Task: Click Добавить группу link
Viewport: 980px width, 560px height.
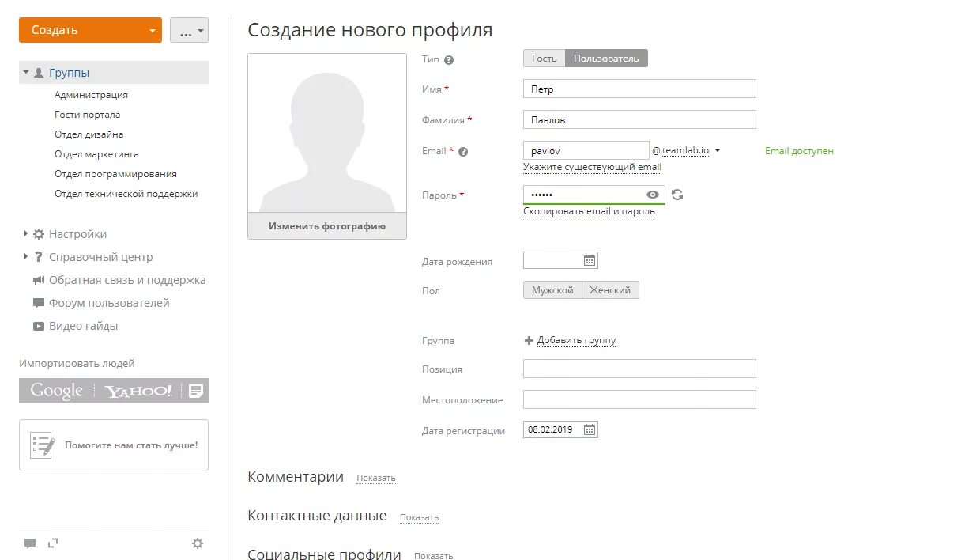Action: point(576,341)
